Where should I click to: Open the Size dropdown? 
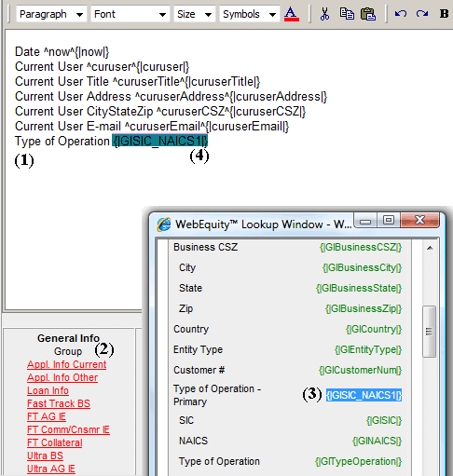click(194, 14)
